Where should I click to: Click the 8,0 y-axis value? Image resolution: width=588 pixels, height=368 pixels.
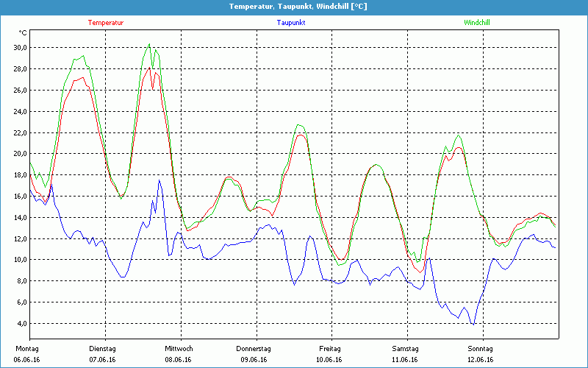(x=21, y=281)
